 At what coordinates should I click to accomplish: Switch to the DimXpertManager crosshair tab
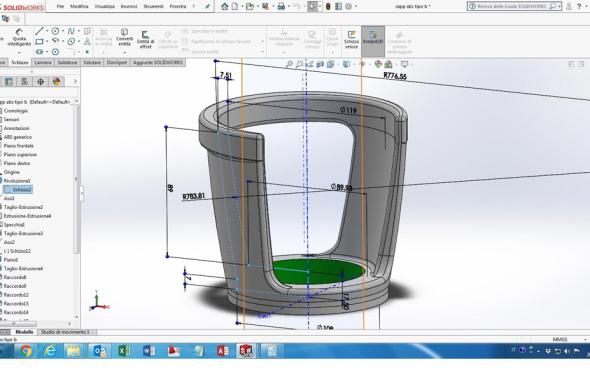coord(41,82)
